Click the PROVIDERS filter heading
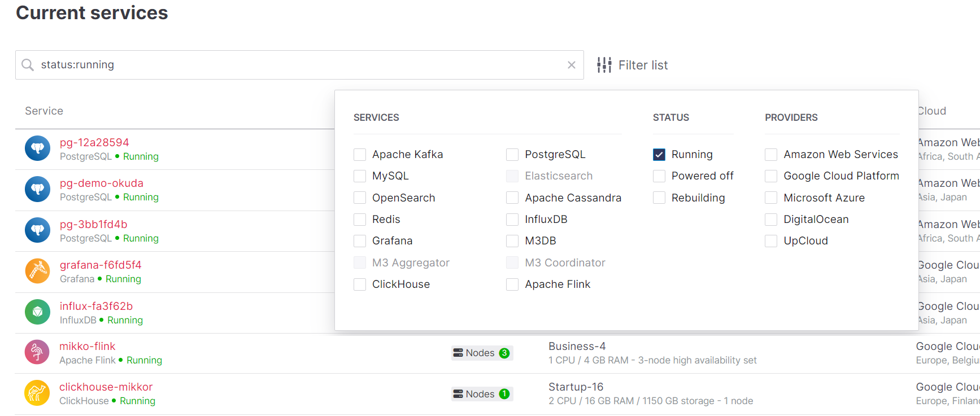 791,117
